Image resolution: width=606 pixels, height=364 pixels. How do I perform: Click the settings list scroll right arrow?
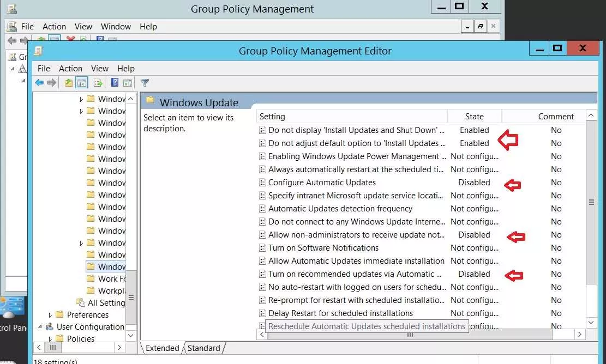579,335
